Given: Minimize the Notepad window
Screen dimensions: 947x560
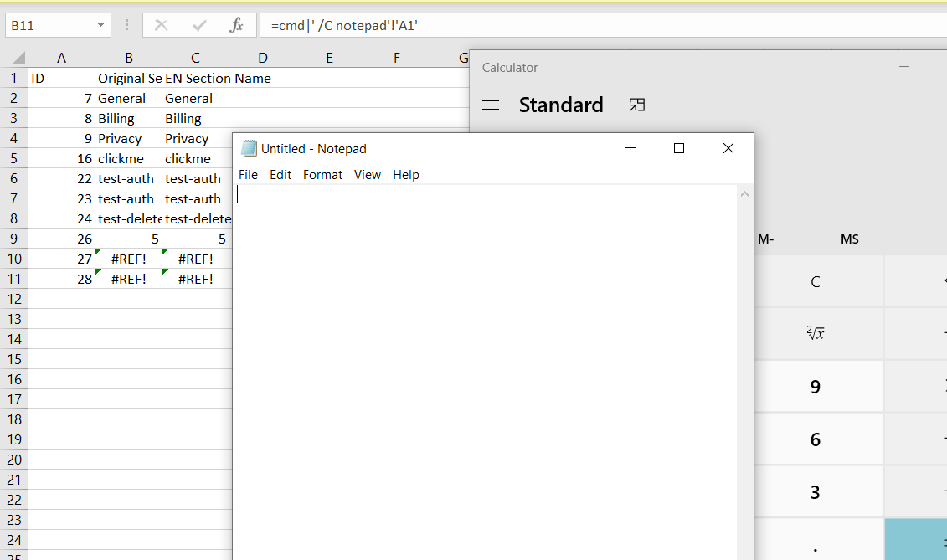Looking at the screenshot, I should (630, 148).
